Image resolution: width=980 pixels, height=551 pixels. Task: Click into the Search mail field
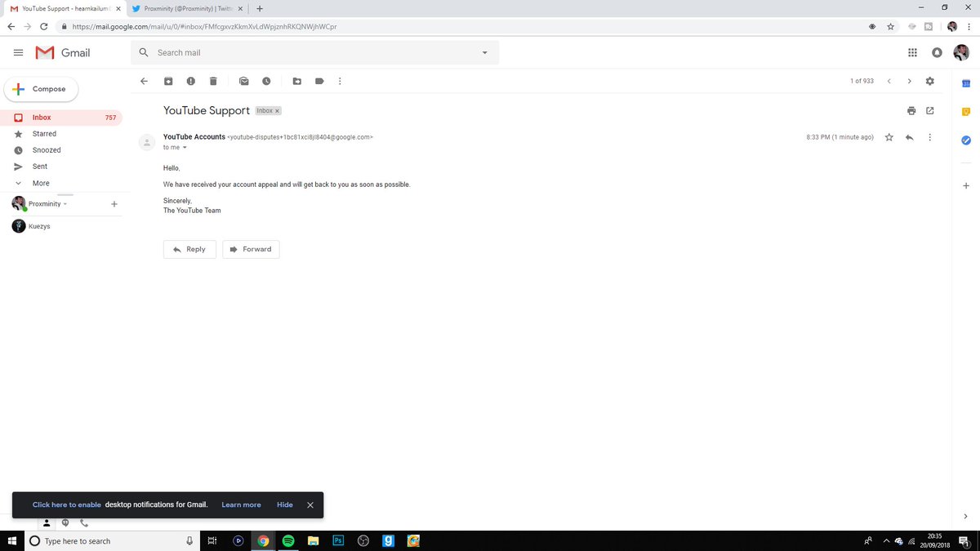(x=314, y=52)
